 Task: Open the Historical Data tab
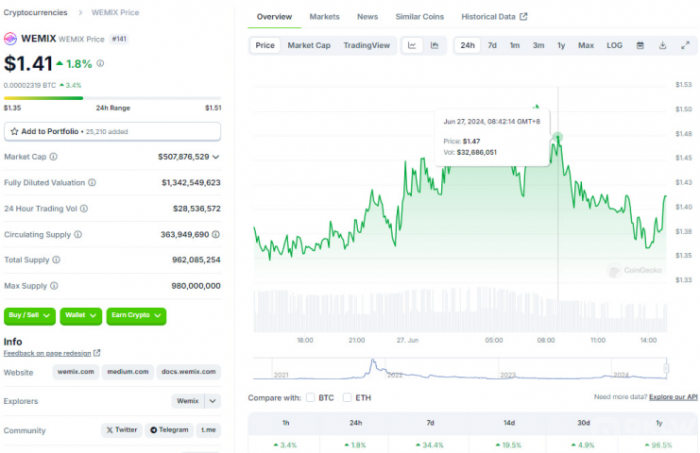click(x=494, y=17)
